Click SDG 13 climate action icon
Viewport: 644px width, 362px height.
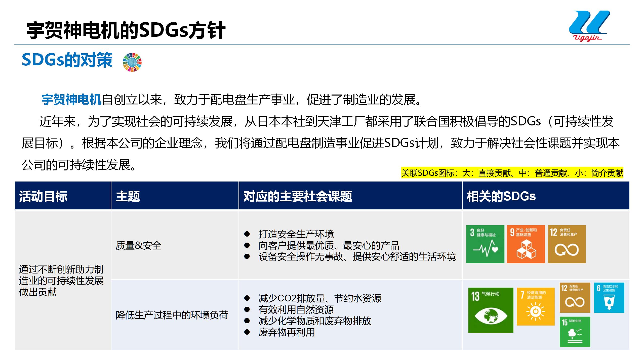click(x=491, y=310)
